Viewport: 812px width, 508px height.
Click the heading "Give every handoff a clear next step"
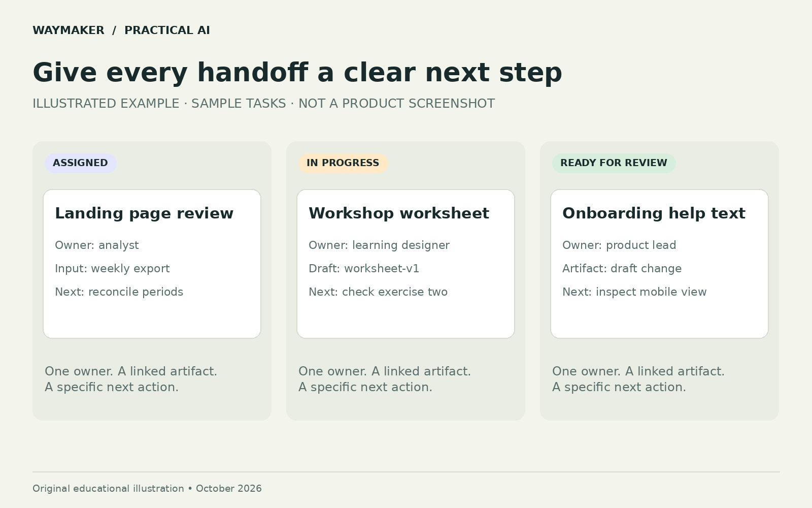click(297, 73)
